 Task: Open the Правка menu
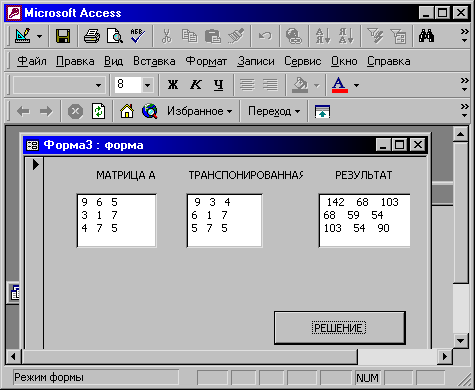(75, 61)
